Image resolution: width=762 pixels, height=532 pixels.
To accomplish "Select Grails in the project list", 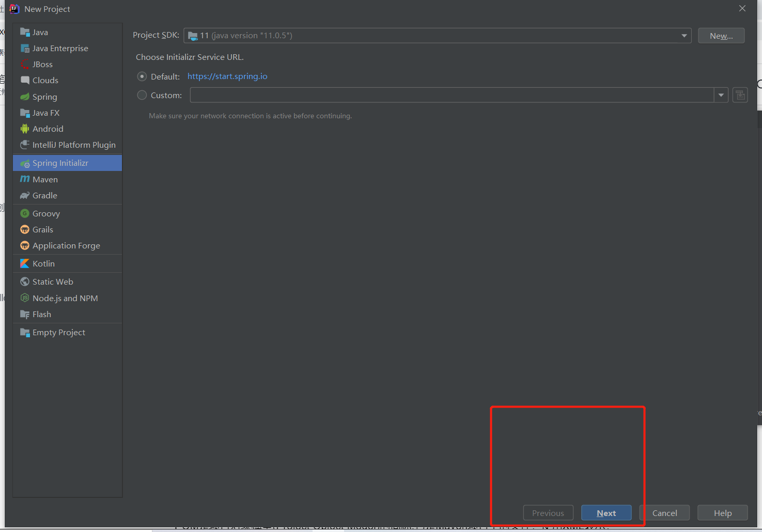I will [67, 229].
